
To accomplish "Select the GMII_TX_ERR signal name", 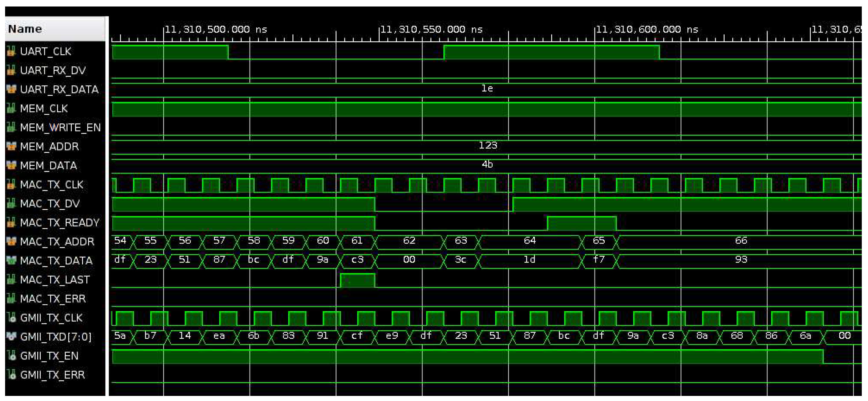I will [52, 375].
